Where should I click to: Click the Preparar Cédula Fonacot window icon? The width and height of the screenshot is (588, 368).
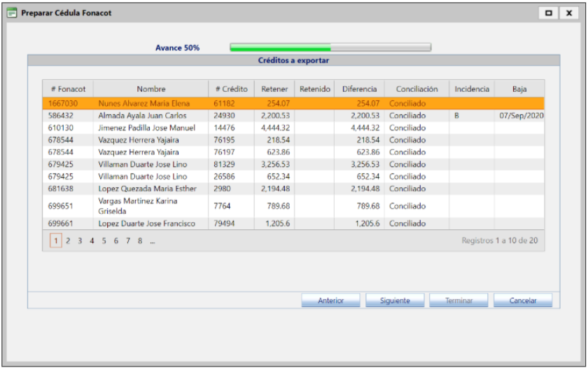12,13
